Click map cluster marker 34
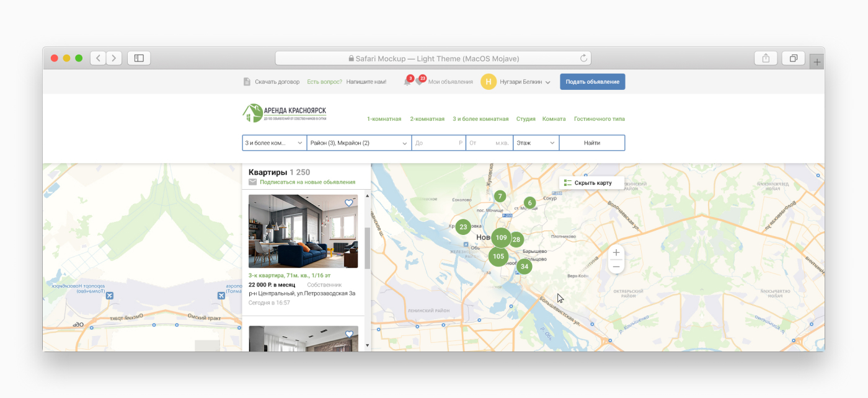The height and width of the screenshot is (398, 868). 525,267
